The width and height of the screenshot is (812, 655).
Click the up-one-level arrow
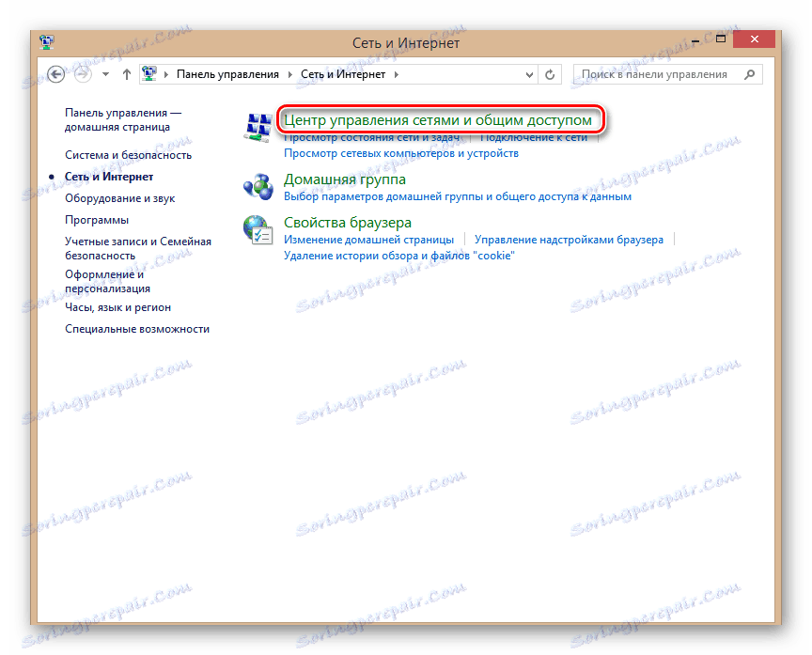126,73
